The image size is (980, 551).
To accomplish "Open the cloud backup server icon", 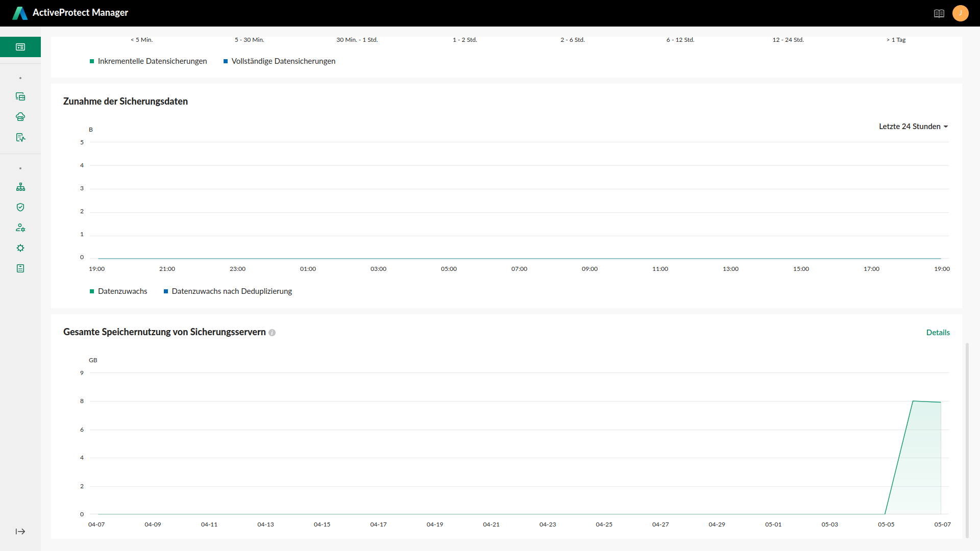I will click(20, 117).
